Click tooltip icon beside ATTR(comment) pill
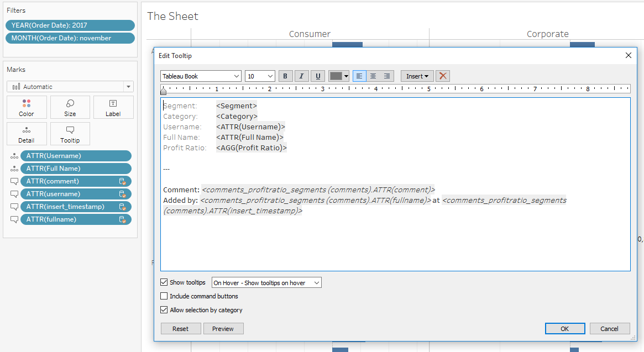This screenshot has width=644, height=352. tap(14, 181)
